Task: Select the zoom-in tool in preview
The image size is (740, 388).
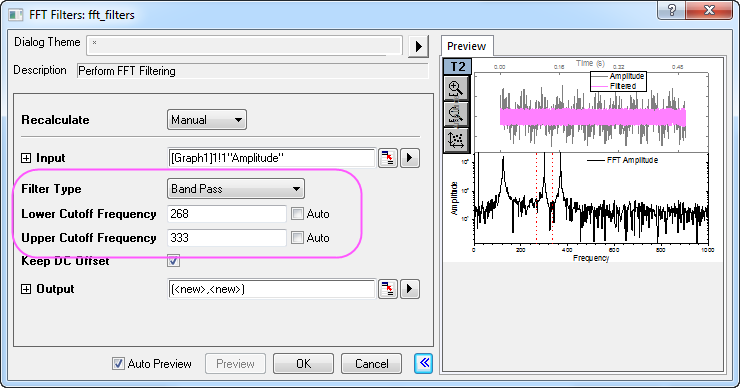Action: 456,88
